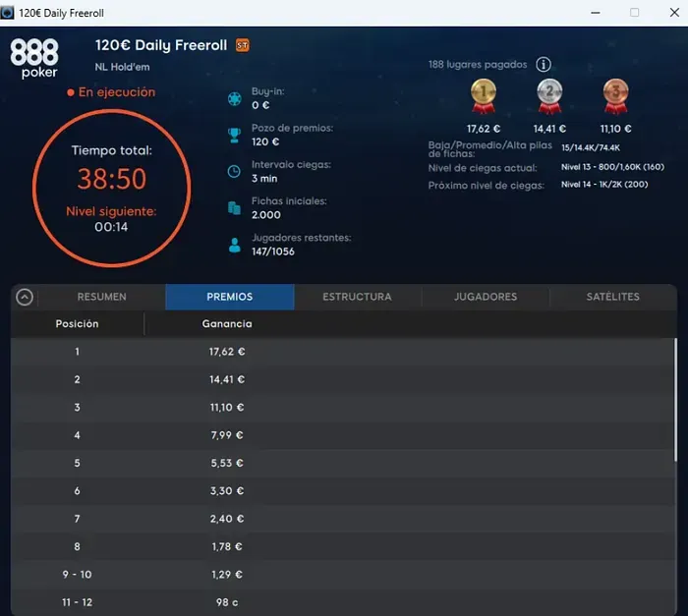
Task: Click the app icon in the title bar
Action: 7,13
